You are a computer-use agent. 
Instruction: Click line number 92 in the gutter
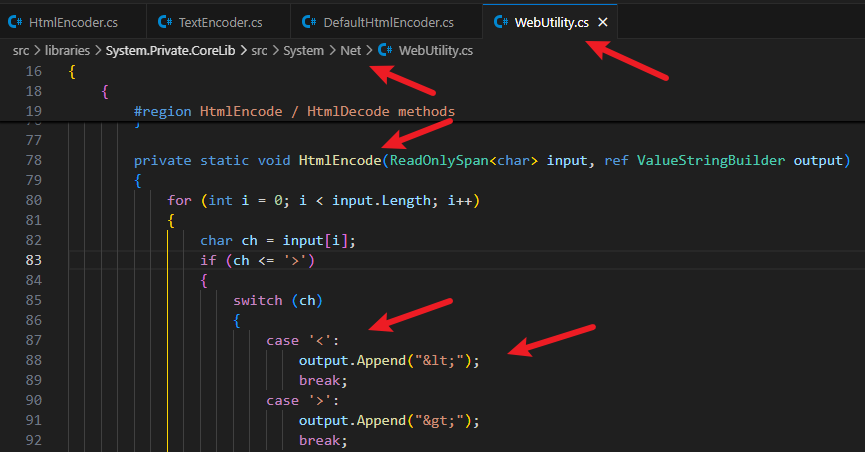pos(34,440)
